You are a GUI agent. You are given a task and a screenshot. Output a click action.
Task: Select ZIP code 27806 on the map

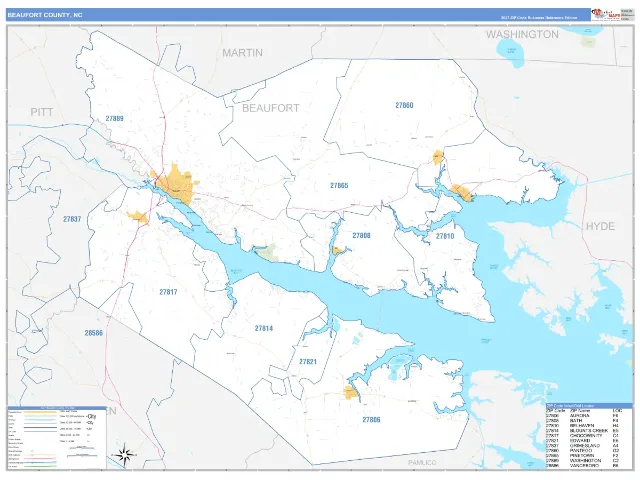click(x=371, y=420)
